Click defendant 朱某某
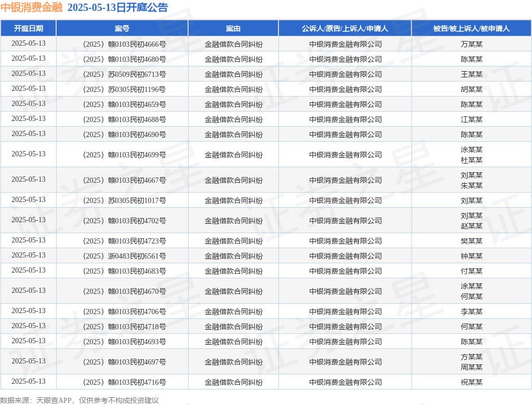 coord(472,185)
